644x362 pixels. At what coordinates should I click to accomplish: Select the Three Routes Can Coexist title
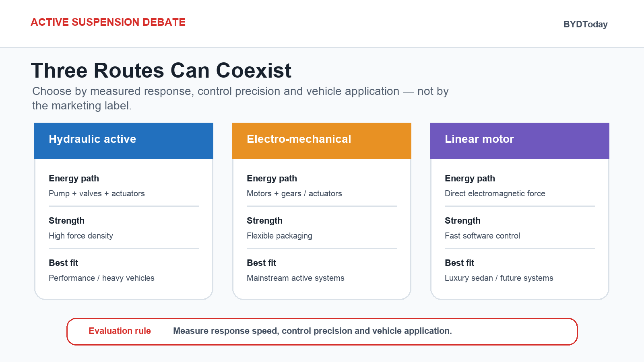(161, 70)
